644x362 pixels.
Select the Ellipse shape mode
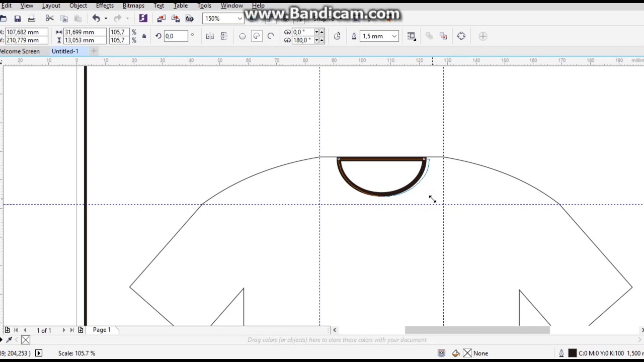[x=243, y=36]
